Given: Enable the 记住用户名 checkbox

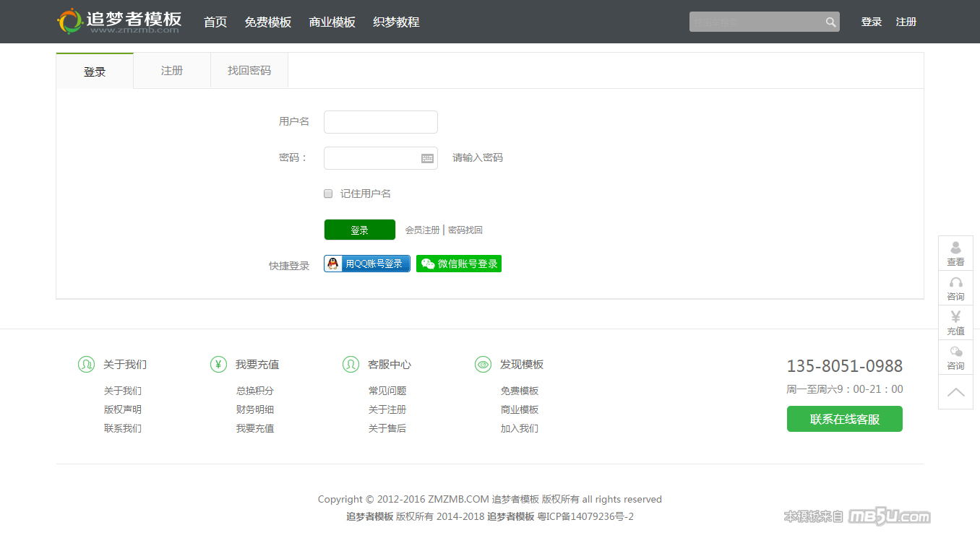Looking at the screenshot, I should tap(328, 194).
